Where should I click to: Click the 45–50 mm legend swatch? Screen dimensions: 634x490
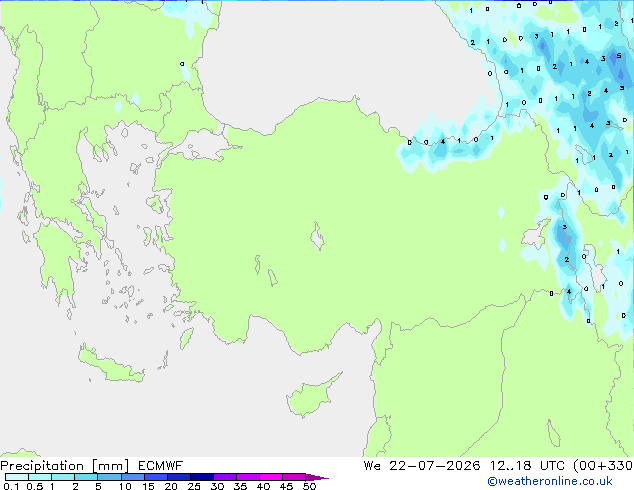tap(294, 477)
